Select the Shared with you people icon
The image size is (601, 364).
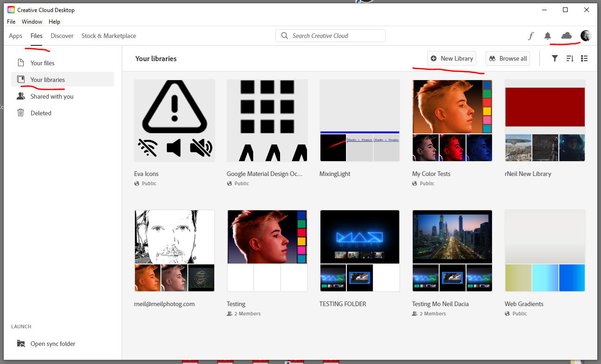pos(20,96)
